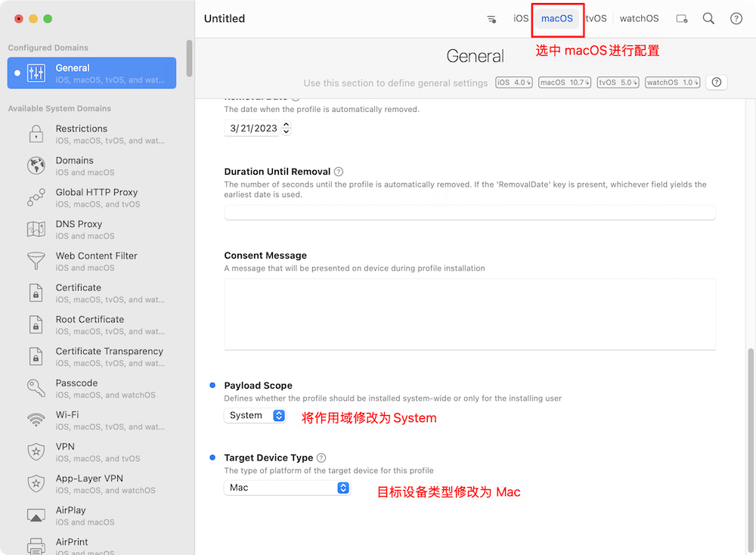Viewport: 756px width, 555px height.
Task: Switch to the iOS platform tab
Action: (521, 19)
